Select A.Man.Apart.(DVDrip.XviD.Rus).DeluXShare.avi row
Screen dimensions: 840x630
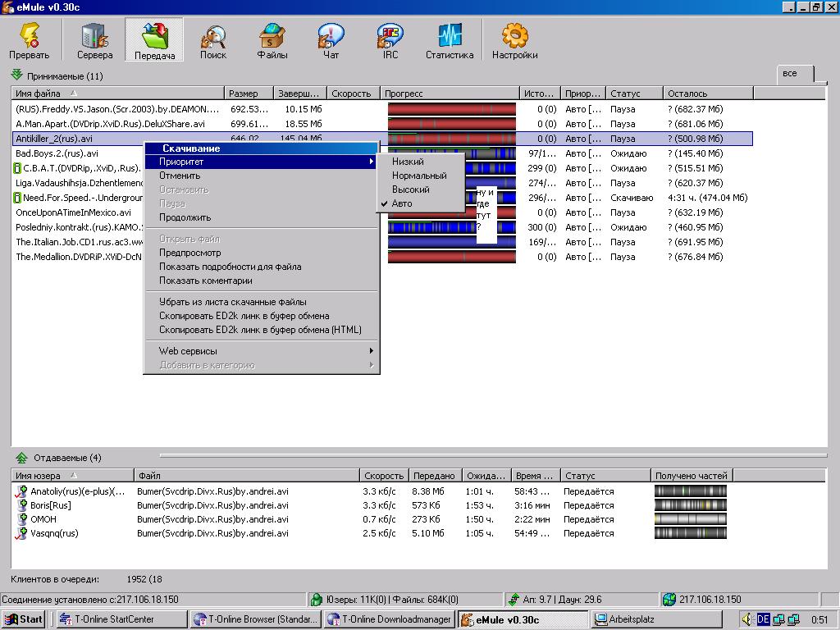coord(382,124)
